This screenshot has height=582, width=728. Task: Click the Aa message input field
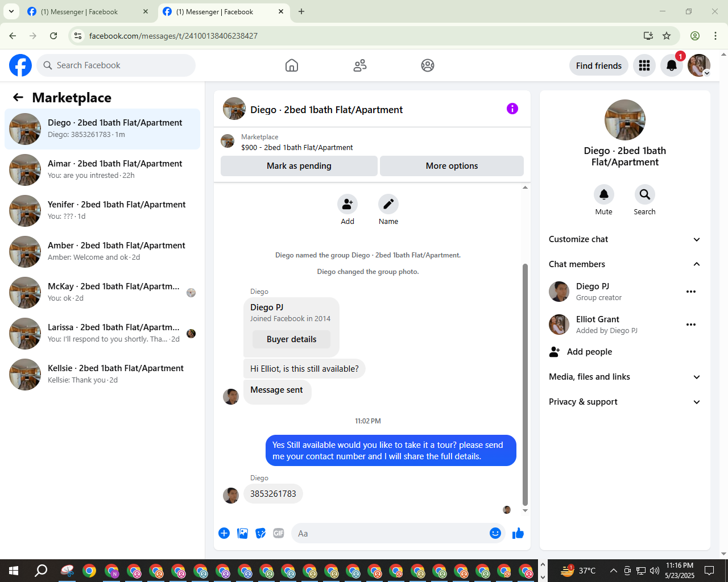[x=390, y=533]
